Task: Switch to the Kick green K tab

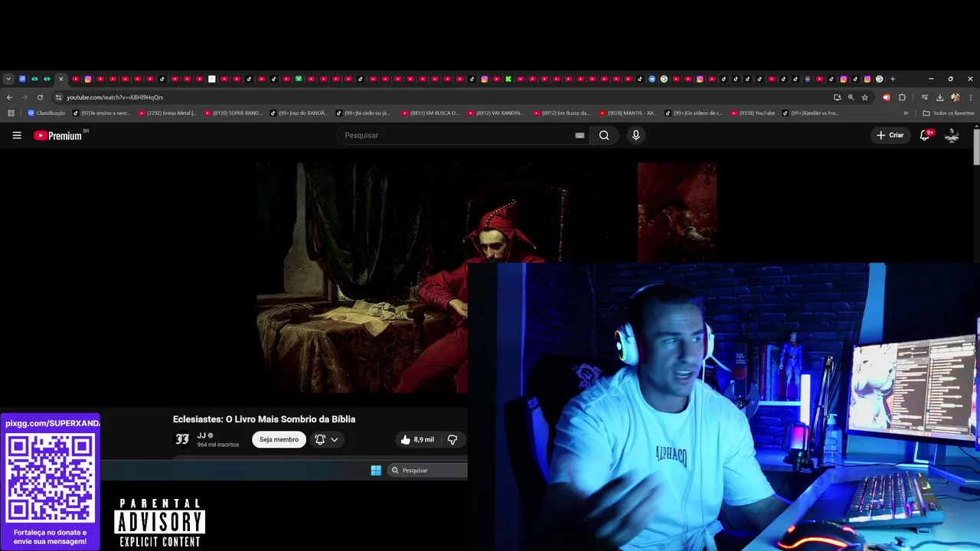Action: [508, 79]
